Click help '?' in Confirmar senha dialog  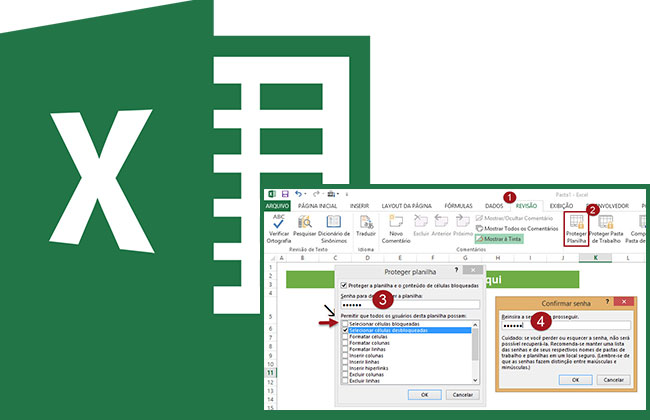607,302
